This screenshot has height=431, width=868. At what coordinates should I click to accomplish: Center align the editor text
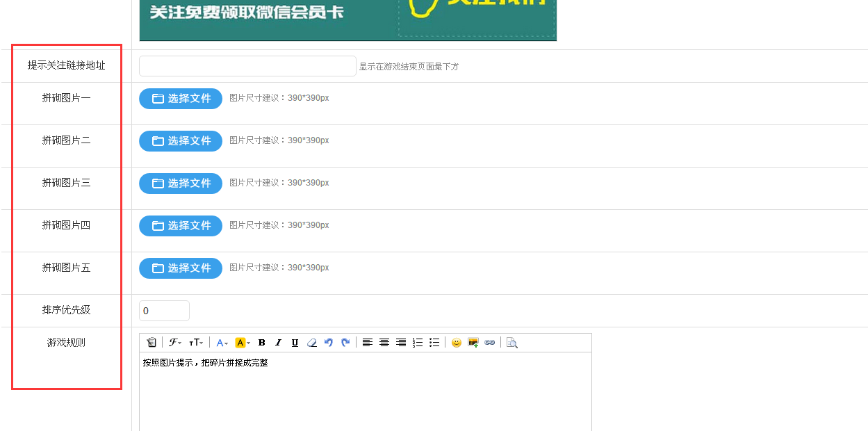pyautogui.click(x=384, y=343)
